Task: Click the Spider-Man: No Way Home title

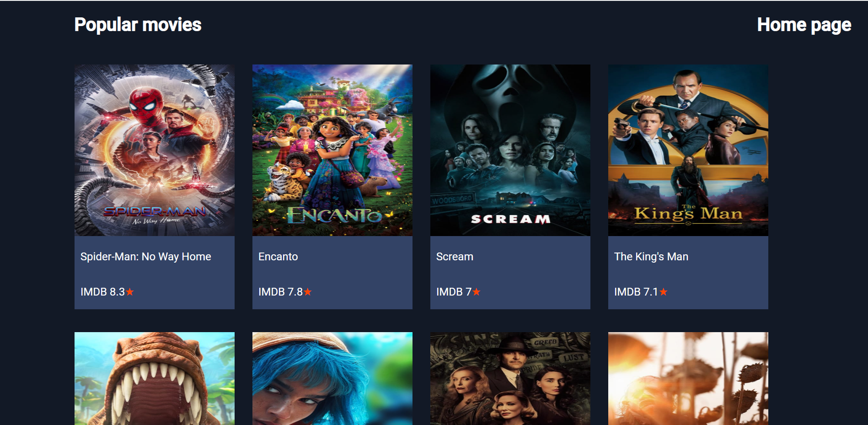Action: click(146, 257)
